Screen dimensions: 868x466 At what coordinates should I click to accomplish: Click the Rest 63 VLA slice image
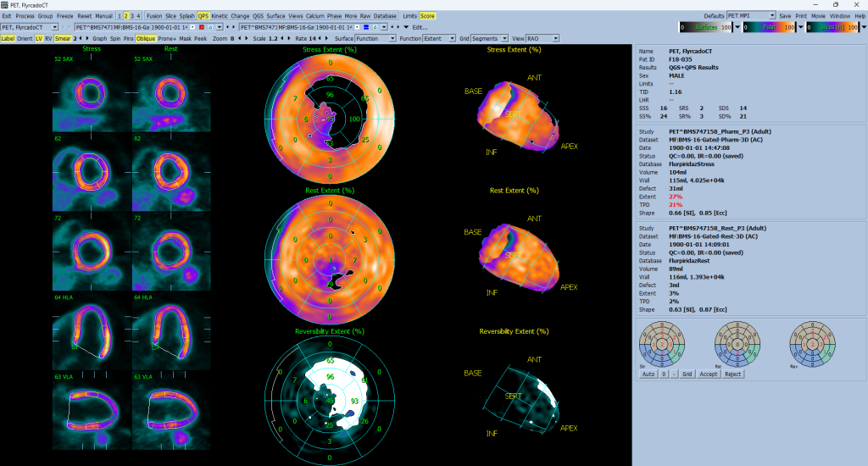[171, 411]
